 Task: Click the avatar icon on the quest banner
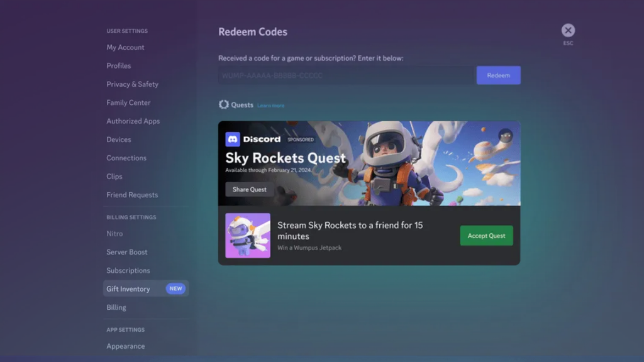(506, 136)
